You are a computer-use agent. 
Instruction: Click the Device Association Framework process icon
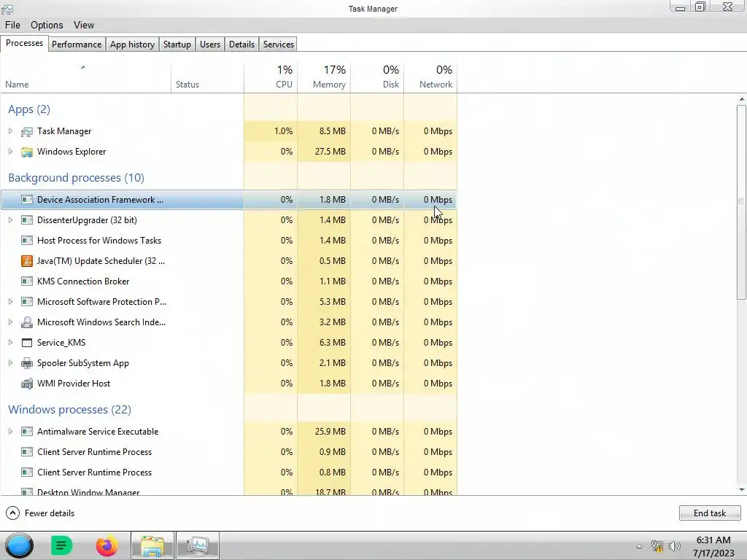[x=27, y=200]
